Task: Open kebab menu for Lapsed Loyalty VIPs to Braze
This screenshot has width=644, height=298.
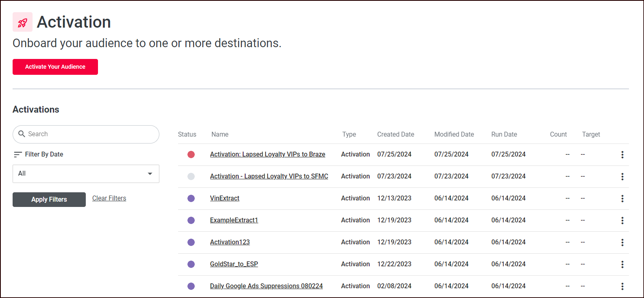Action: [x=622, y=154]
